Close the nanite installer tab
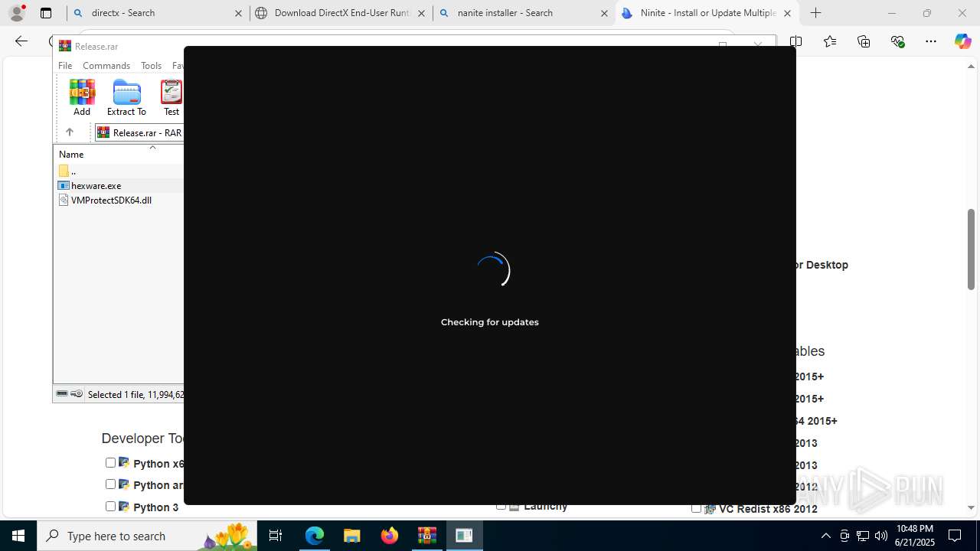980x551 pixels. [604, 13]
